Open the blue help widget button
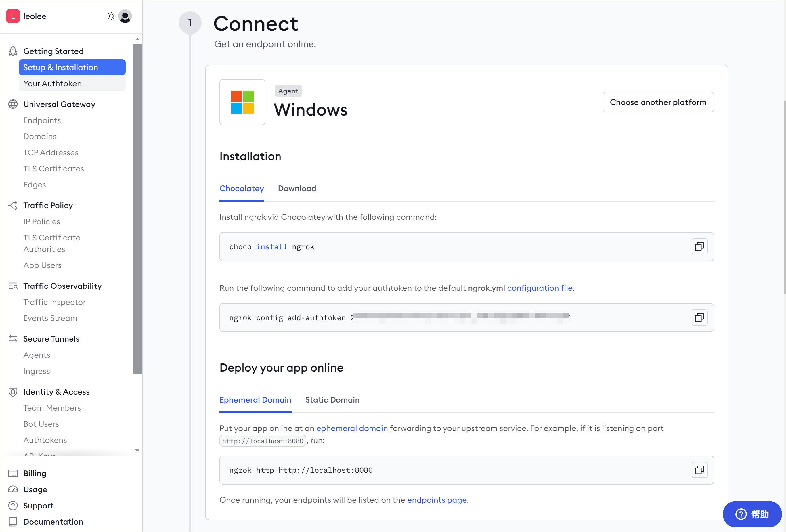786x532 pixels. click(x=752, y=514)
